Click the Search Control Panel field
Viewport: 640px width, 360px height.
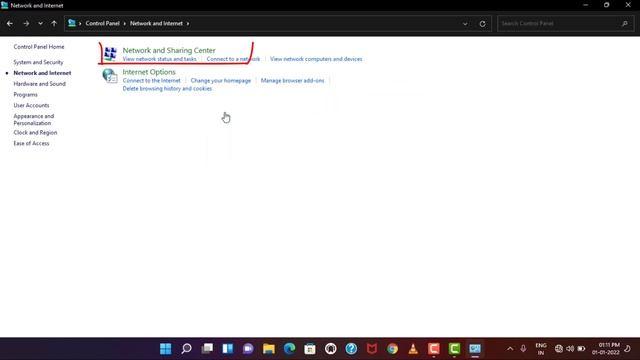565,24
